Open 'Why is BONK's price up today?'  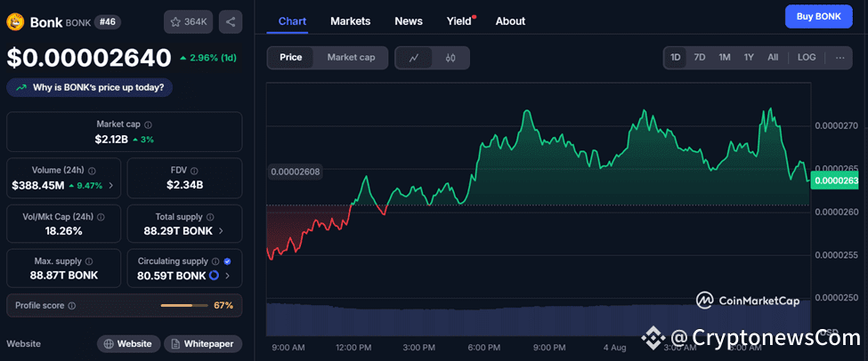89,87
